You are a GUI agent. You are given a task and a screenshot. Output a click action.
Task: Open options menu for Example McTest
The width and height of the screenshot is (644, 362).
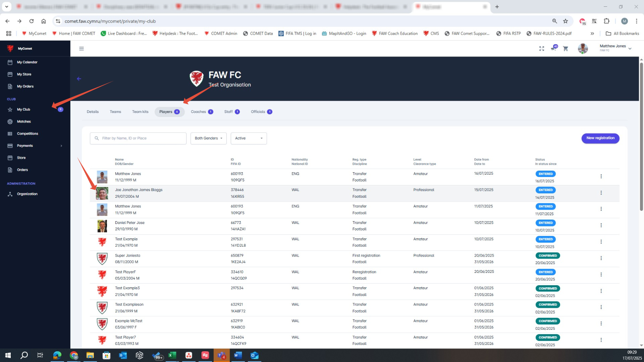point(601,324)
